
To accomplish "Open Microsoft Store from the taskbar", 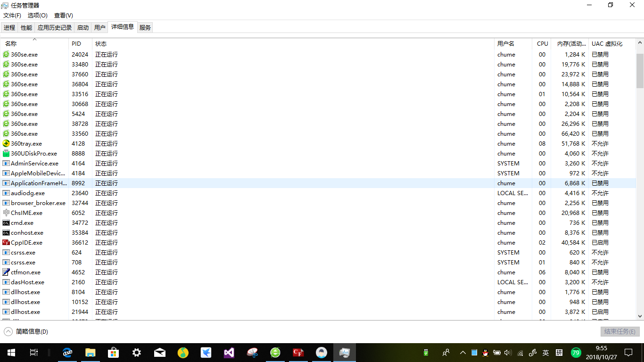I will pos(114,353).
